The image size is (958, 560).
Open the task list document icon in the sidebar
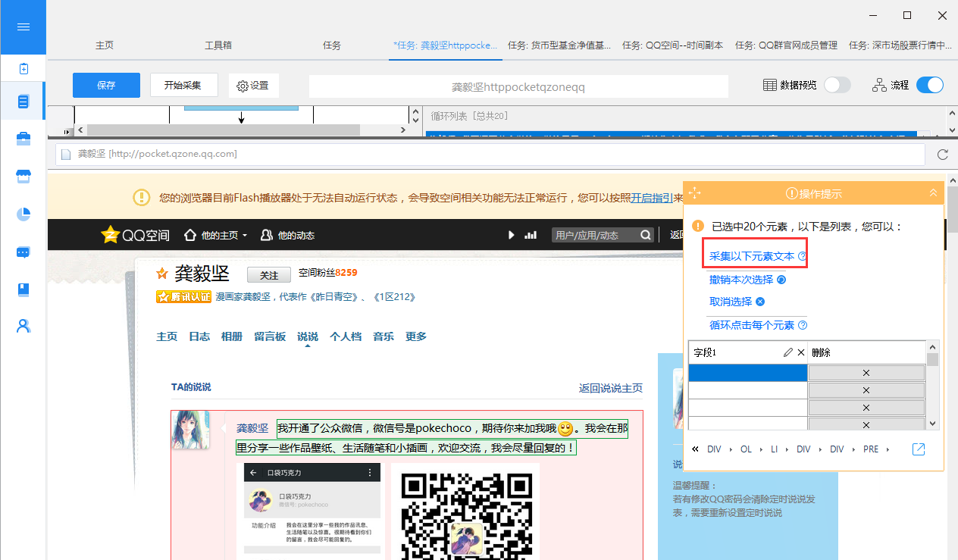pyautogui.click(x=23, y=102)
